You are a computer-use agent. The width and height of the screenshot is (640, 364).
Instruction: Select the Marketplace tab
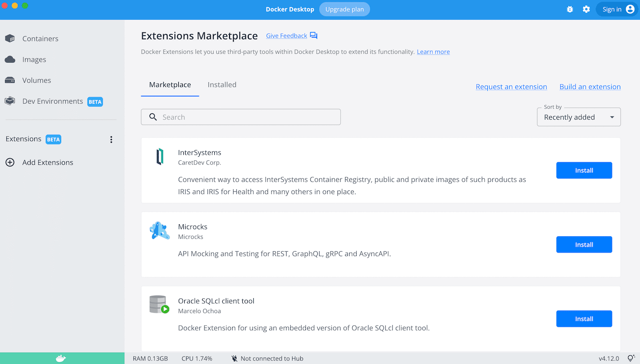point(170,84)
